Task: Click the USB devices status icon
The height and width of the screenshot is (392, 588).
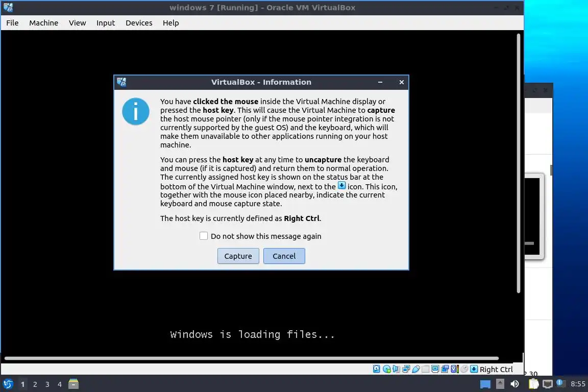Action: pyautogui.click(x=416, y=369)
